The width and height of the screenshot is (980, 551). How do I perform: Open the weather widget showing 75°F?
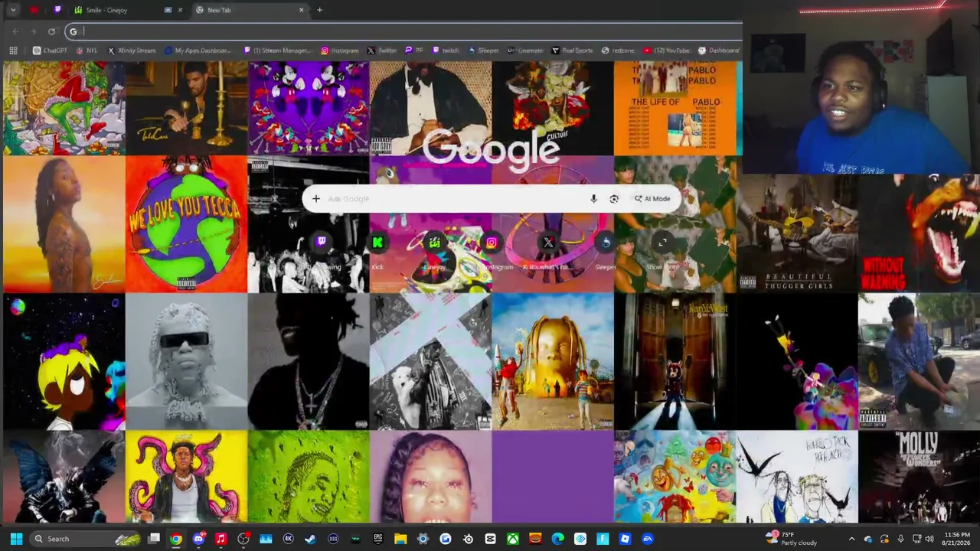click(x=792, y=539)
